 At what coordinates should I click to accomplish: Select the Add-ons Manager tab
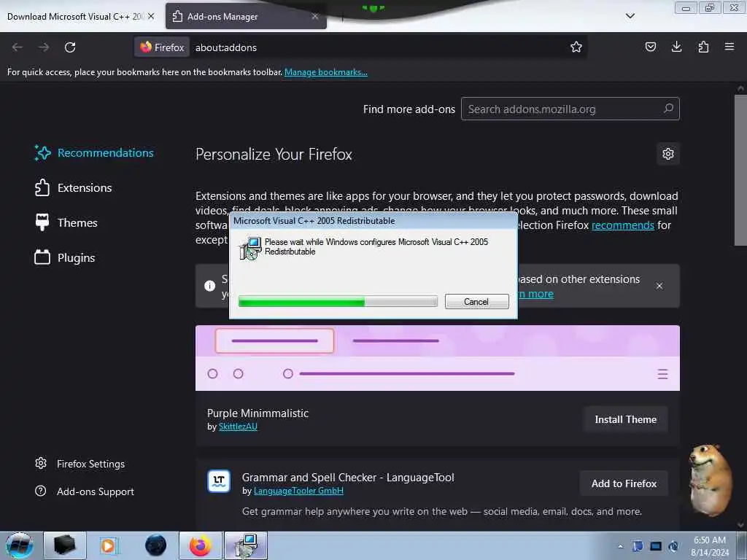pos(246,16)
